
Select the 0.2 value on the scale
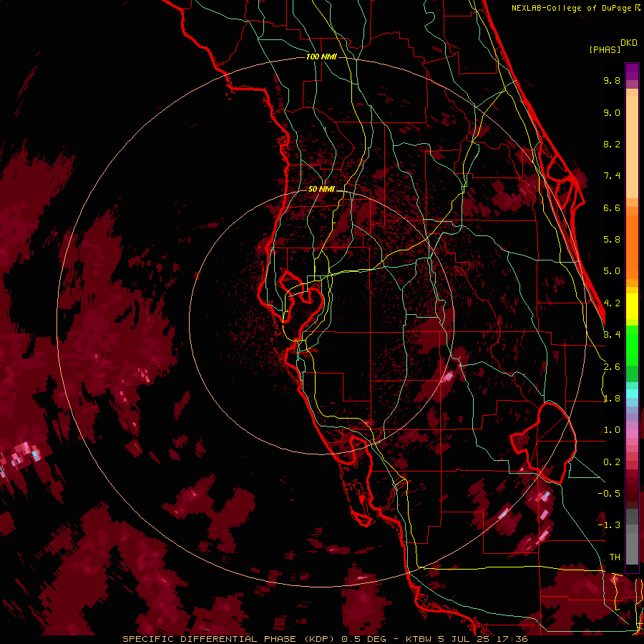(612, 462)
